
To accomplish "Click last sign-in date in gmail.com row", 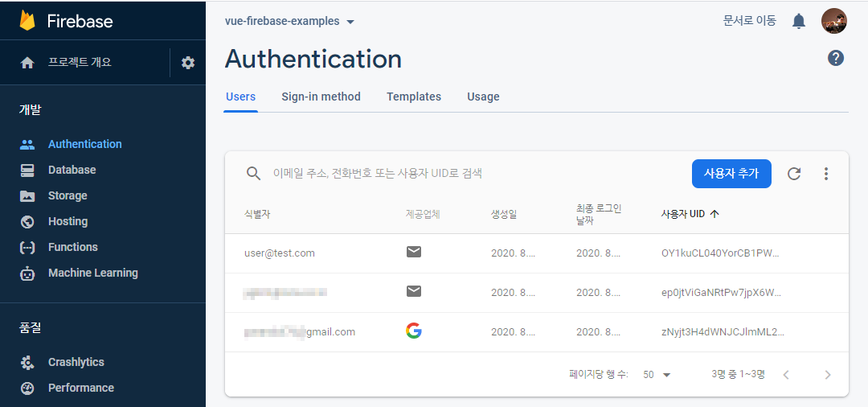I will point(599,332).
